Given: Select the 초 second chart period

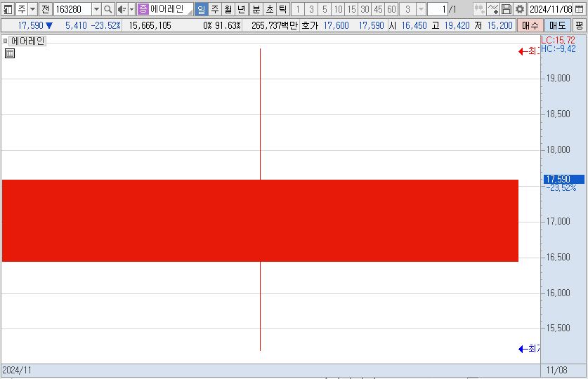Looking at the screenshot, I should (x=270, y=9).
